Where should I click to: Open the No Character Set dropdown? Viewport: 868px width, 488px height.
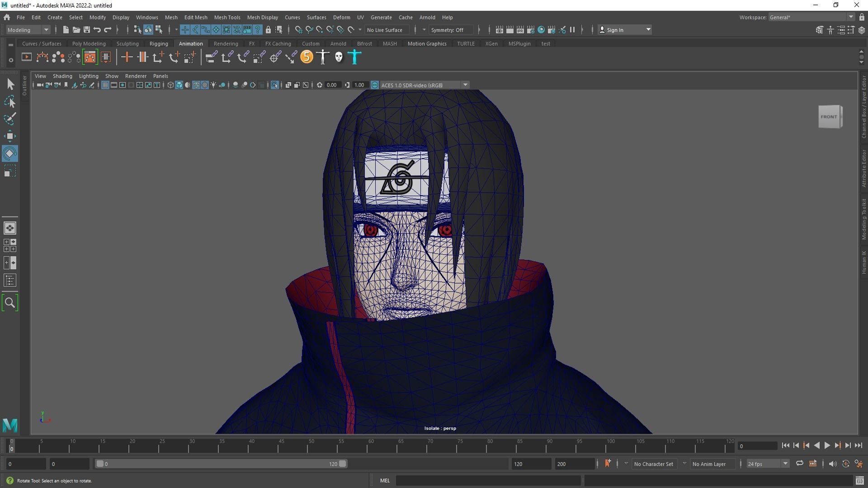pyautogui.click(x=654, y=464)
